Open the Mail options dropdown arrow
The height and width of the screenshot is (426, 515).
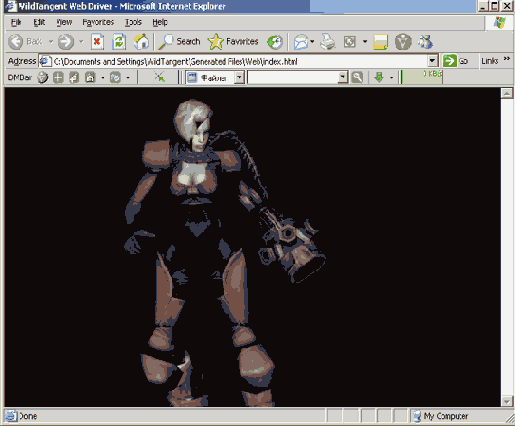point(312,42)
